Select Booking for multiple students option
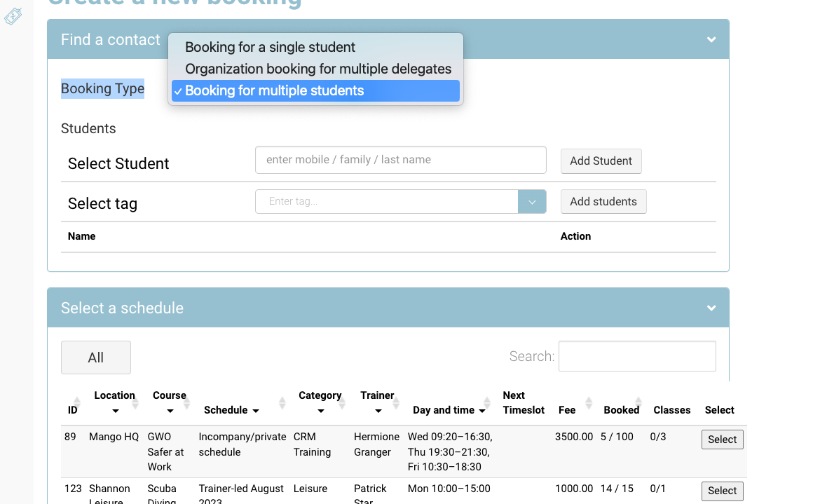The height and width of the screenshot is (504, 820). [274, 91]
